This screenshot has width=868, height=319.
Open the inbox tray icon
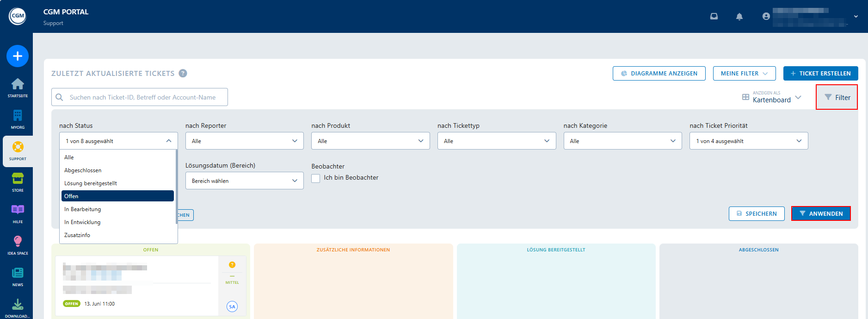tap(714, 16)
